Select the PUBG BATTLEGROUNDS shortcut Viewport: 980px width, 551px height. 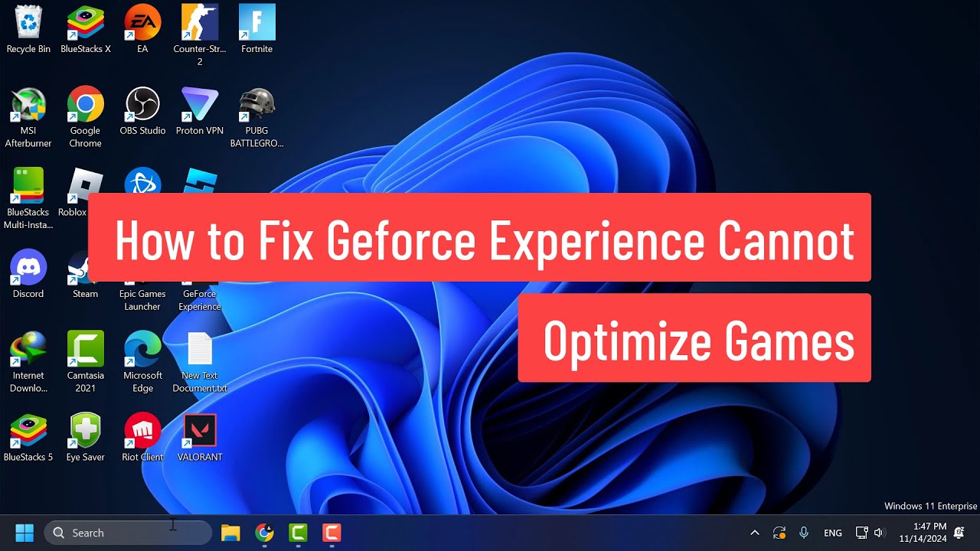pos(256,117)
